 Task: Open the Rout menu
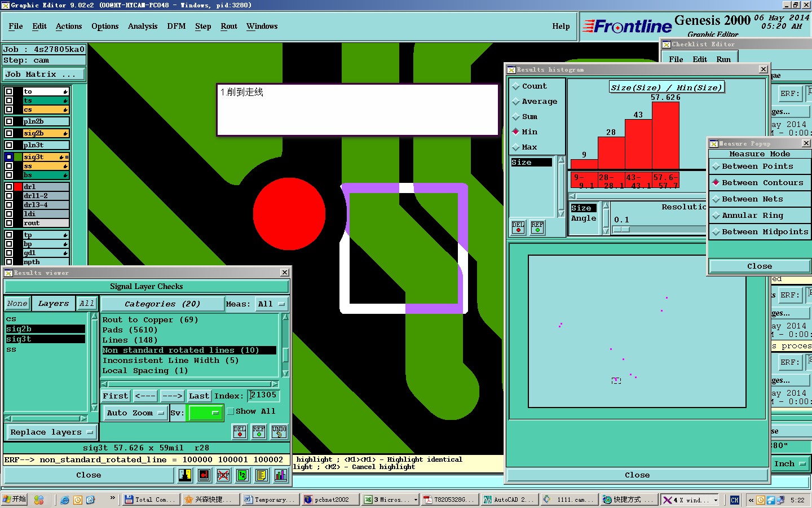229,27
